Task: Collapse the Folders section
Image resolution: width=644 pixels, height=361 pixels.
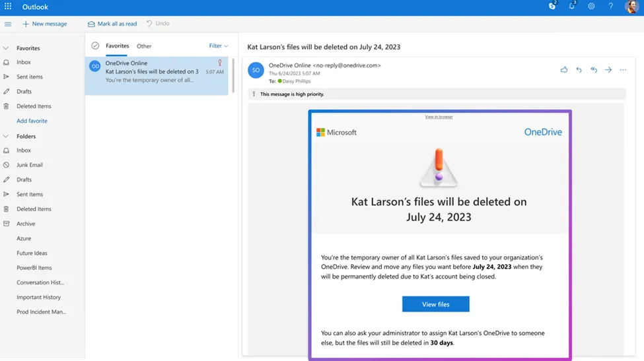Action: (6, 137)
